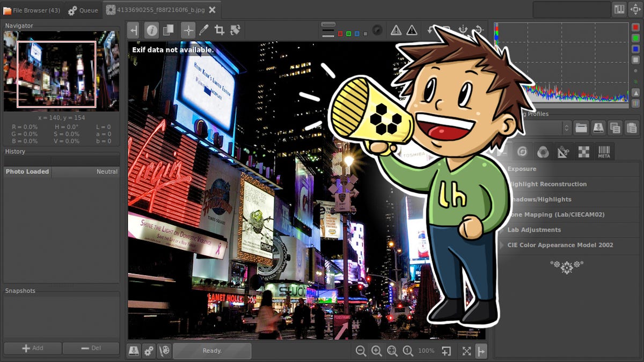Click the window move arrows icon top right
Screen dimensions: 644x362
pos(635,9)
